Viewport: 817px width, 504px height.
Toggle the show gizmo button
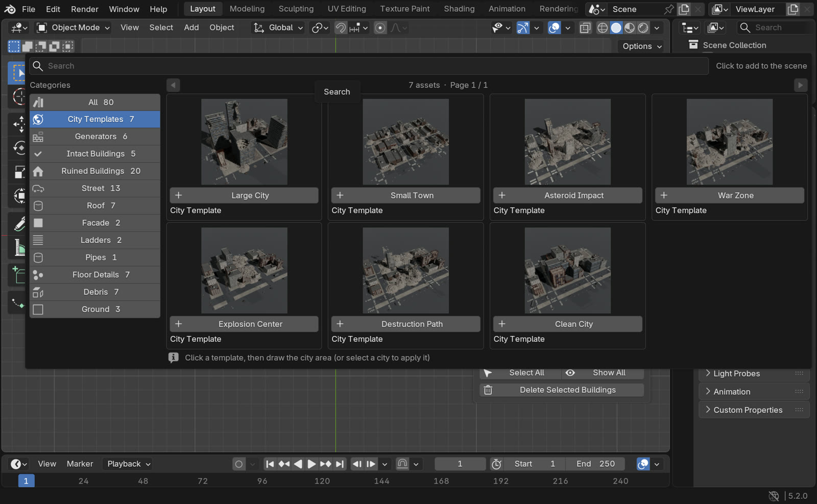point(523,28)
